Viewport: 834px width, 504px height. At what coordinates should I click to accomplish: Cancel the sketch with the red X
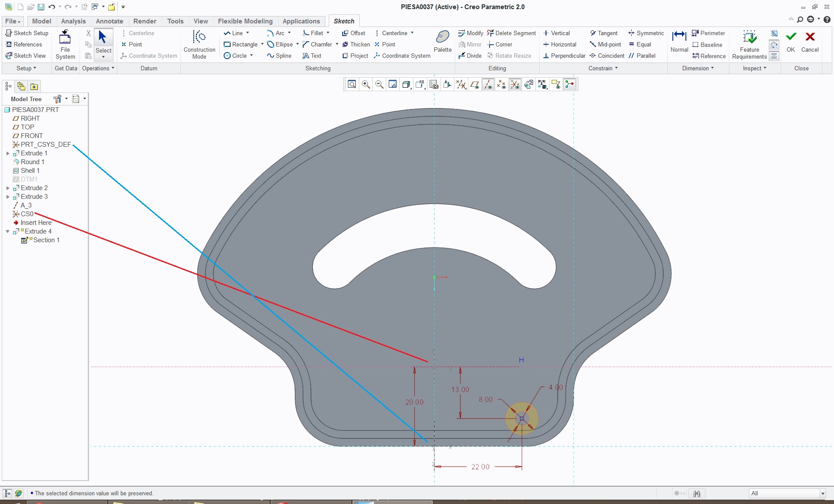[x=810, y=42]
